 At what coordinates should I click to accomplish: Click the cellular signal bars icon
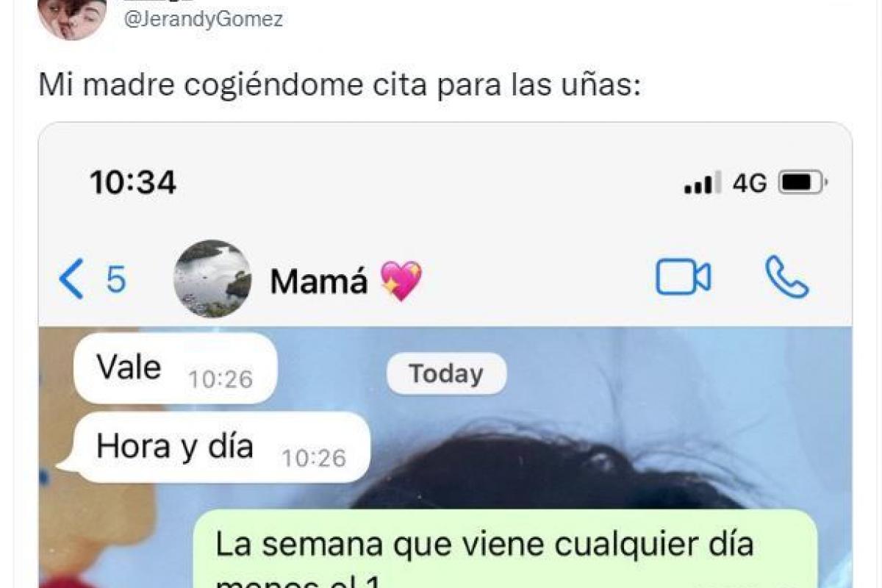[x=702, y=184]
